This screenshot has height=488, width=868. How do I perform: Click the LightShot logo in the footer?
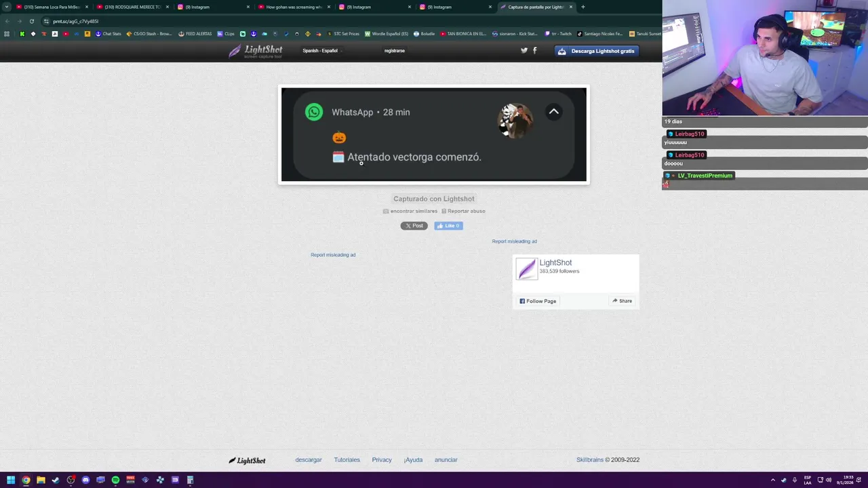pyautogui.click(x=247, y=460)
